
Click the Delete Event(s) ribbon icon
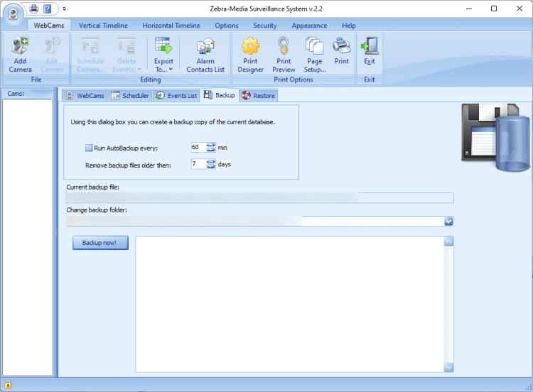pyautogui.click(x=126, y=55)
